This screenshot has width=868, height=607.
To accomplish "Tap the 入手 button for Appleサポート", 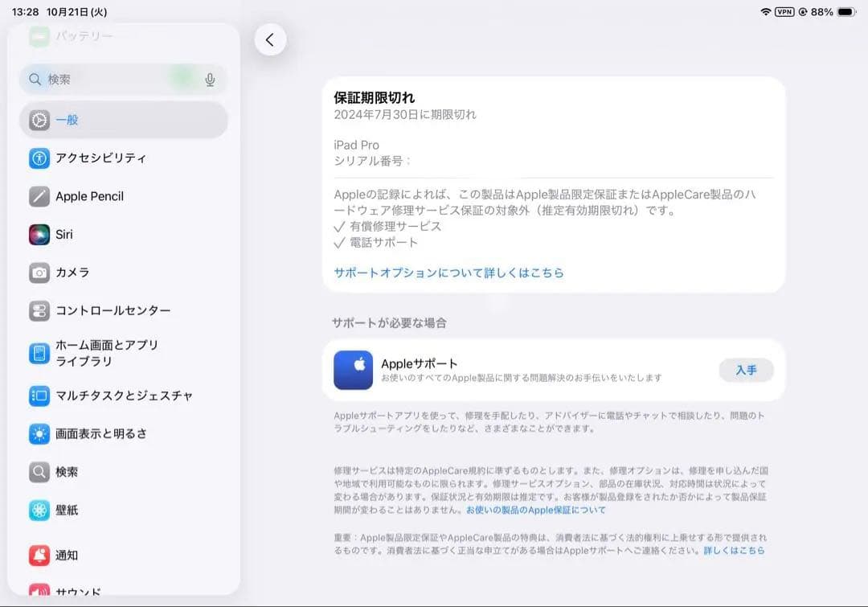I will click(x=746, y=371).
